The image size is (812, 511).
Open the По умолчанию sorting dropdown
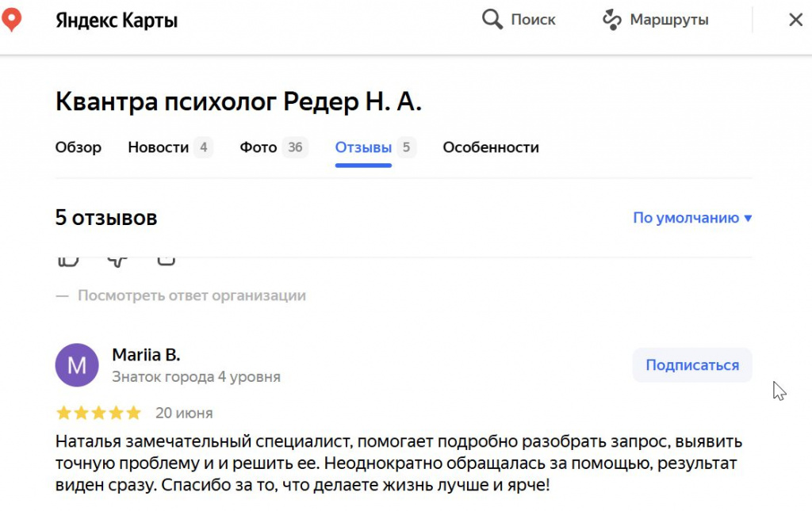point(691,217)
